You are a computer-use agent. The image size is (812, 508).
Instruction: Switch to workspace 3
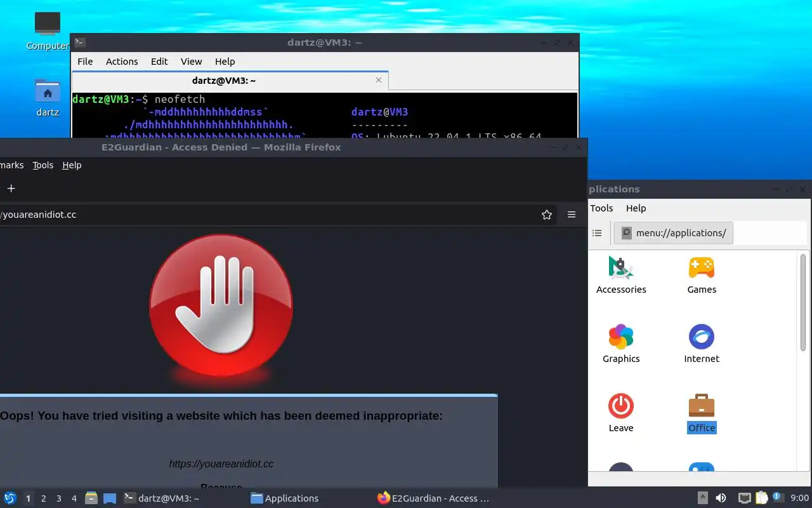pyautogui.click(x=58, y=498)
